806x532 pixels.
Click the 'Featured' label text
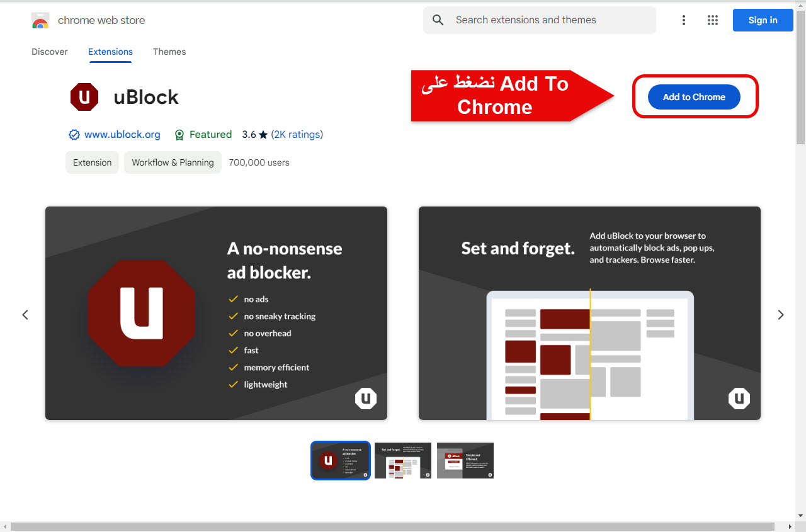point(210,135)
